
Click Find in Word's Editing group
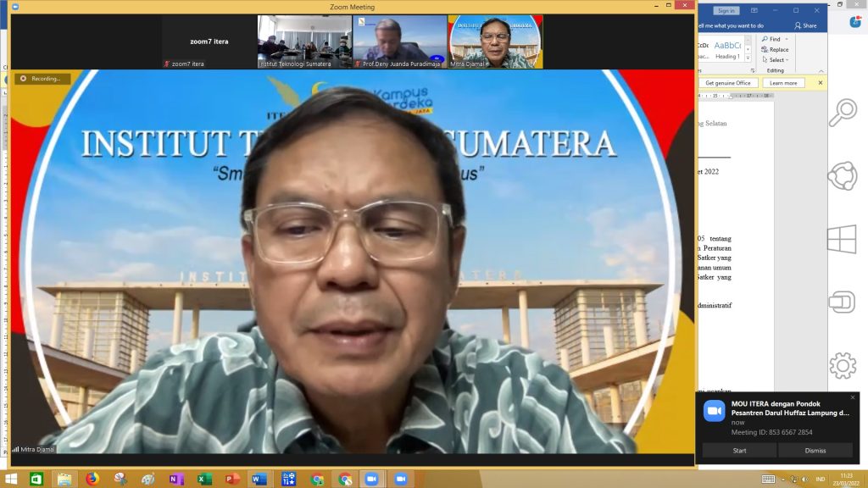(771, 39)
